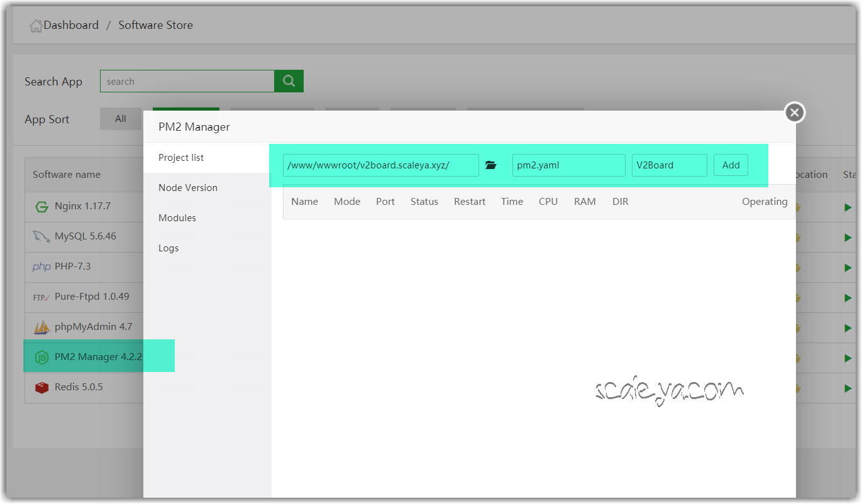Close the PM2 Manager dialog
The height and width of the screenshot is (504, 862).
click(x=795, y=112)
